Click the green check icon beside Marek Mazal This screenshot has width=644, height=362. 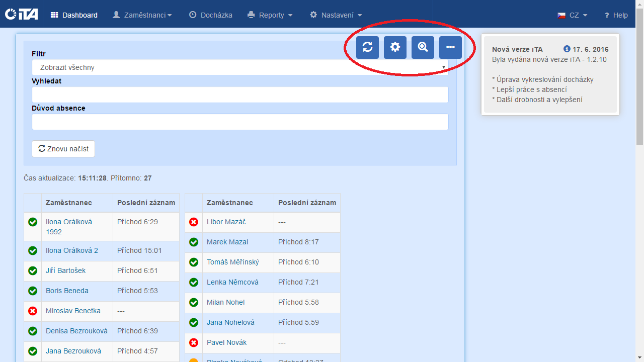194,242
